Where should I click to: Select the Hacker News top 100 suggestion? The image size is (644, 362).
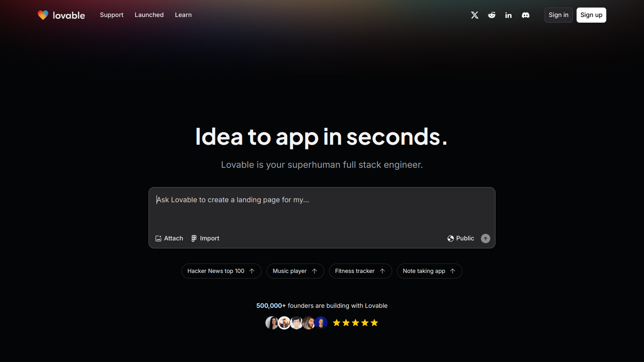pyautogui.click(x=221, y=271)
